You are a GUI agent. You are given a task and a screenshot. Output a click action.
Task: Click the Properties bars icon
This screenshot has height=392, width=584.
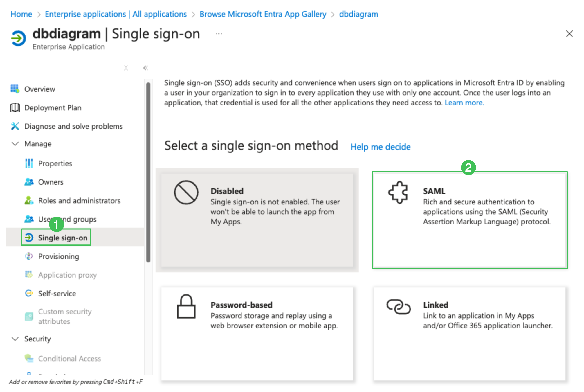[29, 163]
